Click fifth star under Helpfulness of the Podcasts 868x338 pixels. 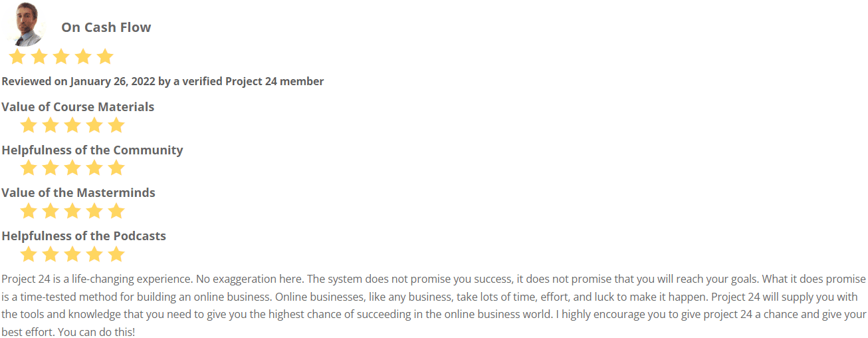(x=116, y=254)
